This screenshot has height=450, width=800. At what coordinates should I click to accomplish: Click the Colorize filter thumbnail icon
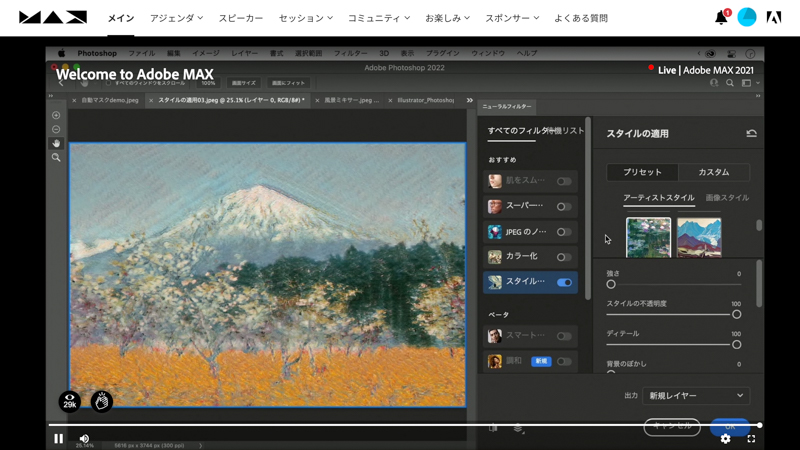[494, 257]
